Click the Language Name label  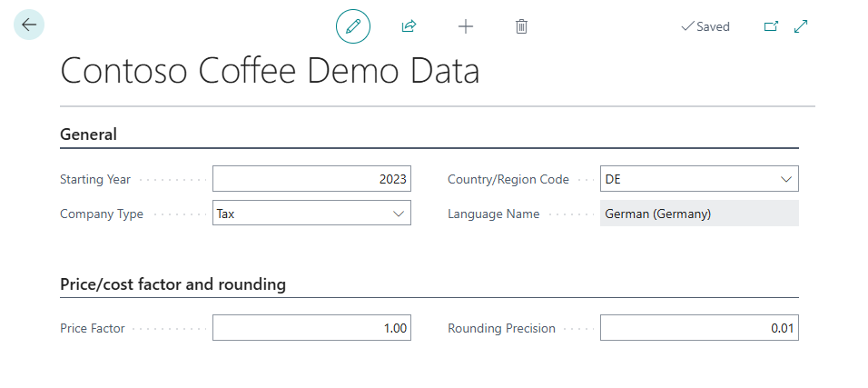(x=493, y=214)
